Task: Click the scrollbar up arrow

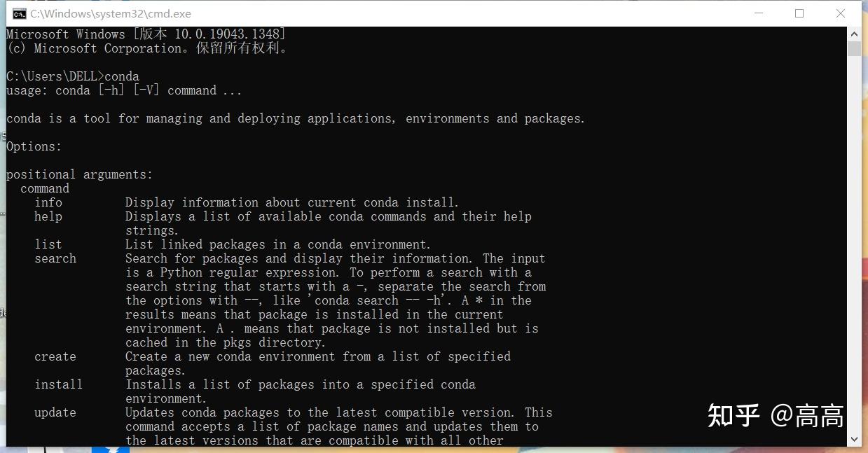Action: coord(854,34)
